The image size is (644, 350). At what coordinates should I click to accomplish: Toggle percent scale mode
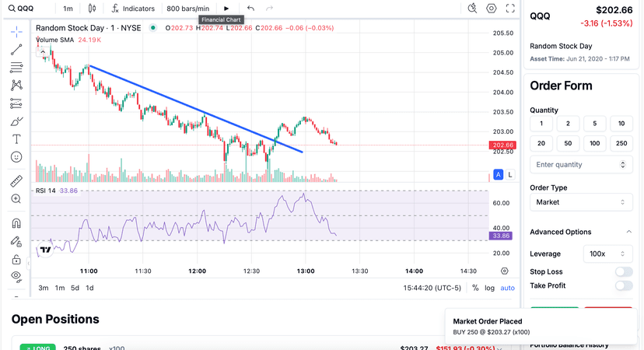[475, 288]
